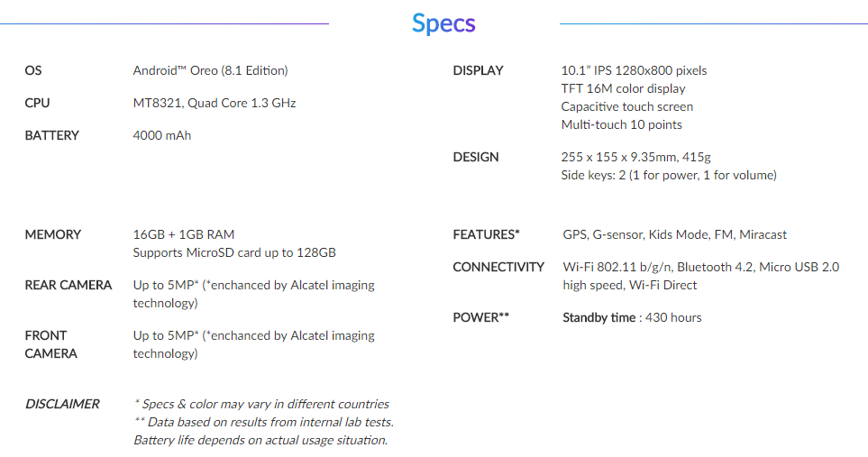Click the Android Oreo (8.1 Edition) text
Image resolution: width=868 pixels, height=457 pixels.
tap(210, 70)
